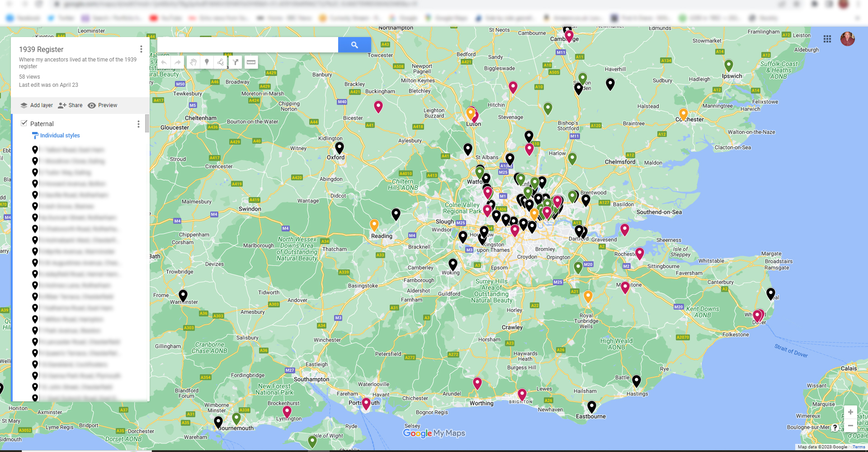868x452 pixels.
Task: Zoom in on the map
Action: pos(850,412)
